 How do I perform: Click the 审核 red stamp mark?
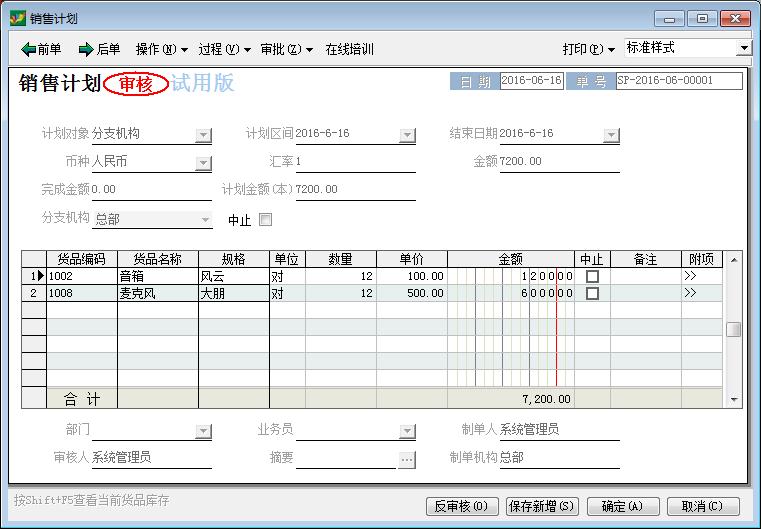135,84
